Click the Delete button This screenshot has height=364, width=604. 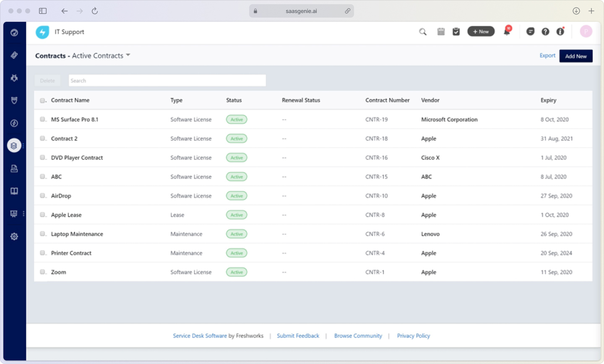(47, 81)
